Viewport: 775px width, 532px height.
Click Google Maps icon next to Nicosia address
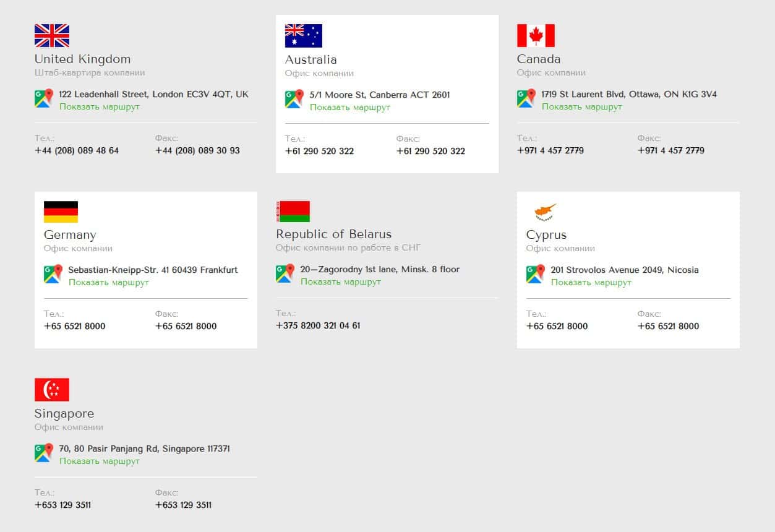click(x=536, y=274)
